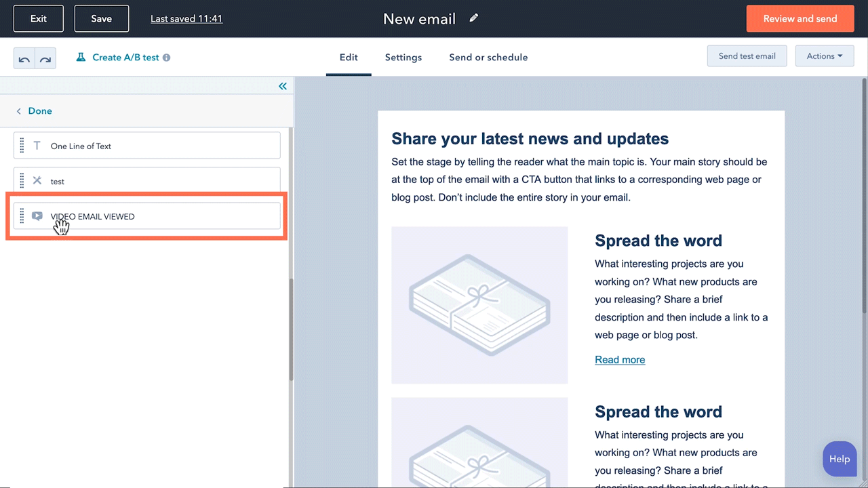Click the intro paragraph starting Set the stage
The height and width of the screenshot is (488, 868).
pos(581,180)
